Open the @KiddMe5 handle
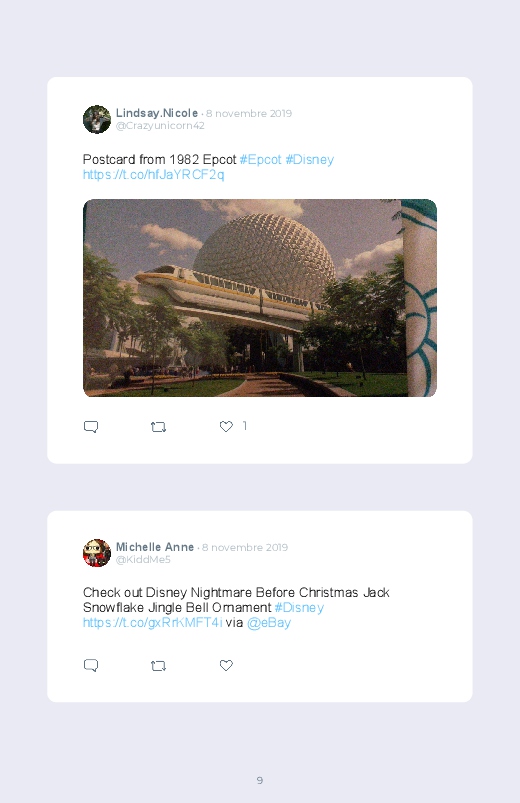The image size is (520, 803). pos(143,559)
